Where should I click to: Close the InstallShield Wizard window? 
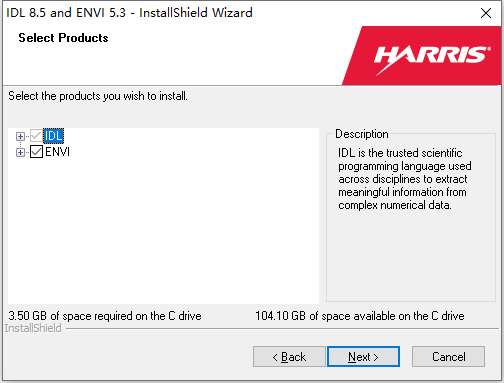point(486,13)
